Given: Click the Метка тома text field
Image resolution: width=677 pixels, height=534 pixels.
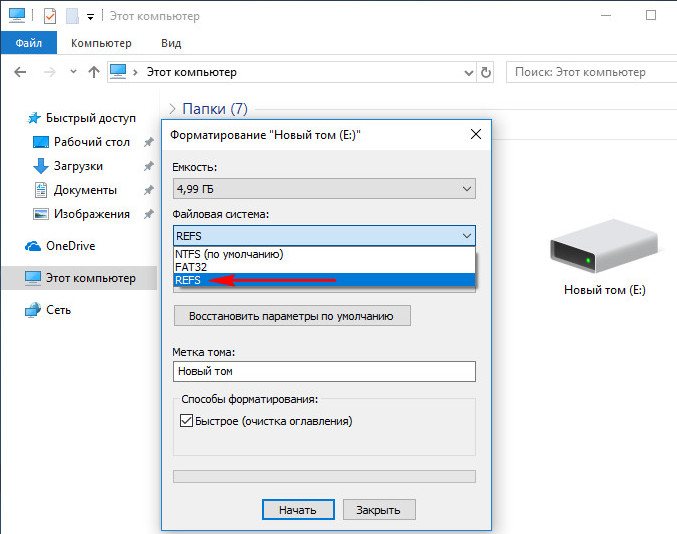Looking at the screenshot, I should click(323, 371).
